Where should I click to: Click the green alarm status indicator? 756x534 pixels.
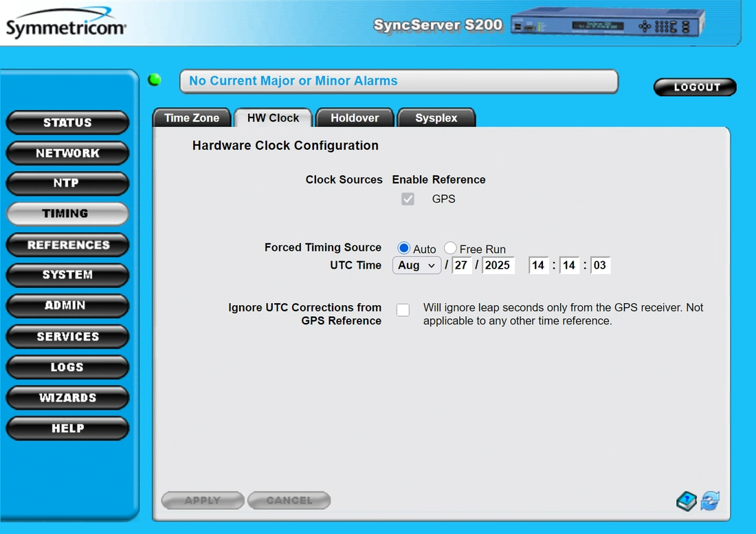coord(155,80)
